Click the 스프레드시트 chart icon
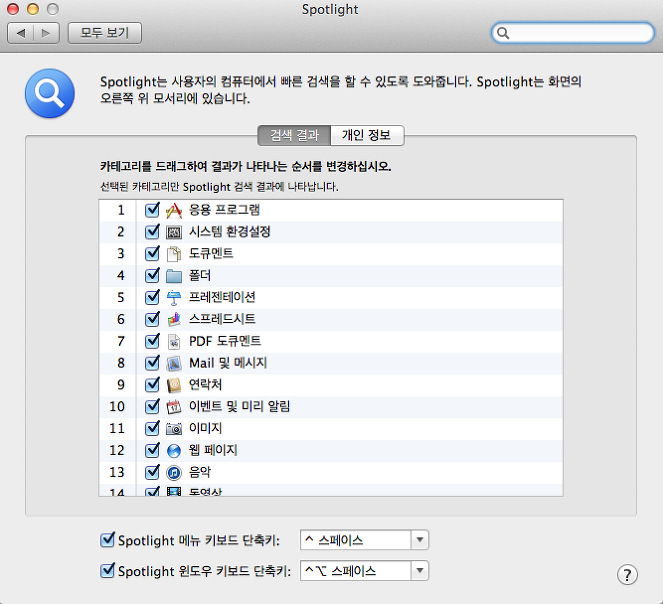Image resolution: width=663 pixels, height=604 pixels. pos(174,319)
